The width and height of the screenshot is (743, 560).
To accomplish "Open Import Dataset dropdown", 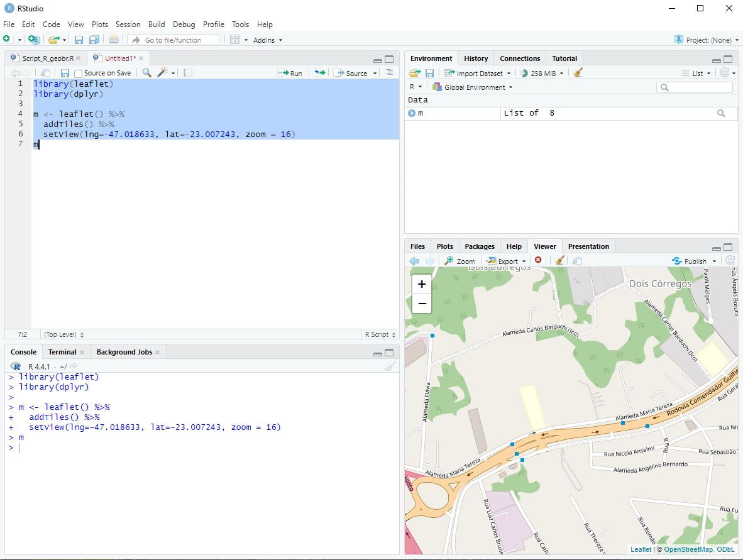I will (477, 74).
